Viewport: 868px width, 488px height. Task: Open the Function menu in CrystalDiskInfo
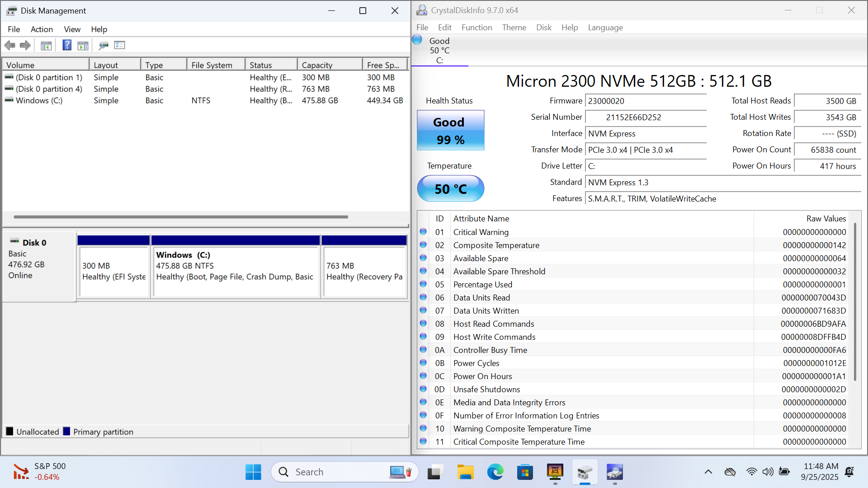(x=476, y=28)
